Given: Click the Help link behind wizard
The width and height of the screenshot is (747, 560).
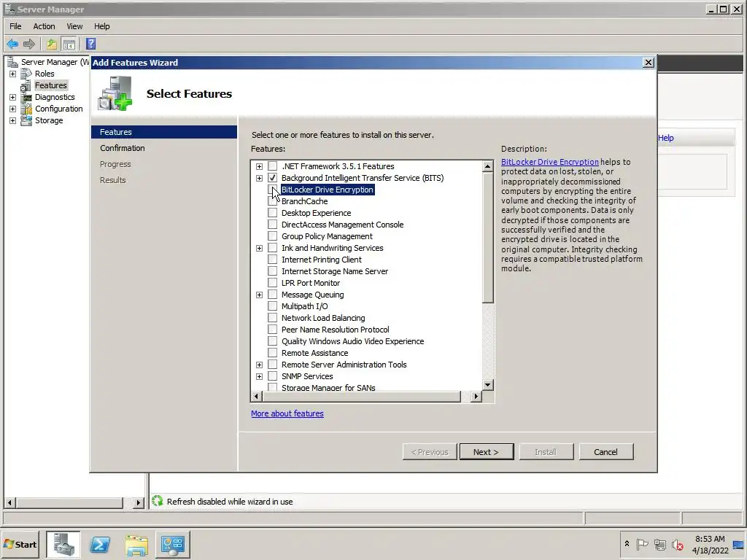Looking at the screenshot, I should coord(665,138).
